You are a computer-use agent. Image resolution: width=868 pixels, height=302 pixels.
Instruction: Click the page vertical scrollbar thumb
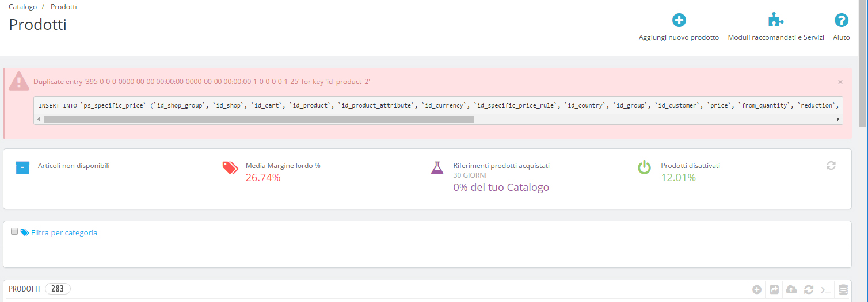point(863,63)
